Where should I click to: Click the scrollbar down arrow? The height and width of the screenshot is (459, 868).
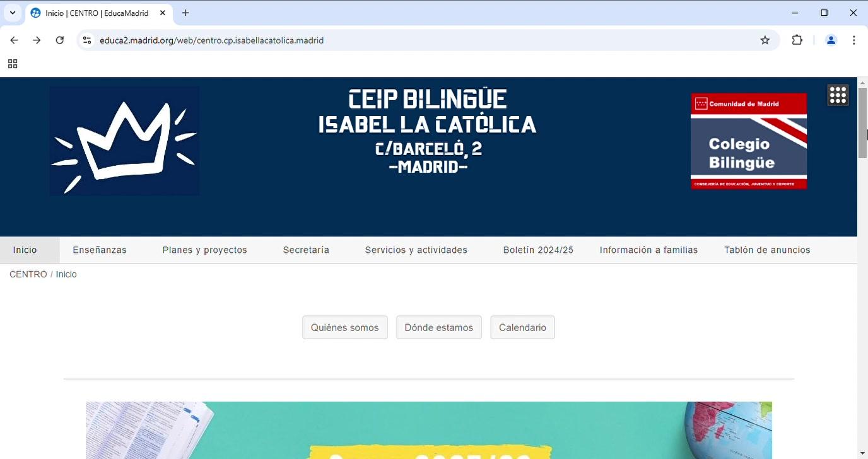[x=862, y=453]
